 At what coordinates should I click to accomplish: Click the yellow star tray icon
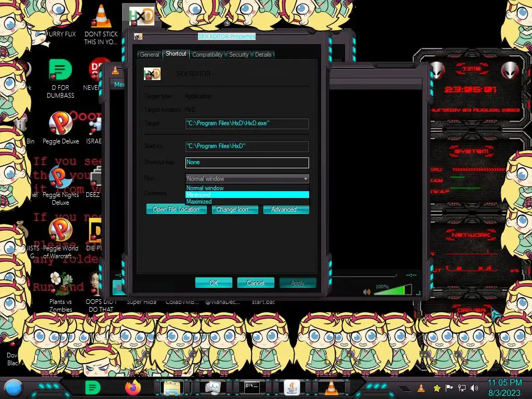pos(436,388)
